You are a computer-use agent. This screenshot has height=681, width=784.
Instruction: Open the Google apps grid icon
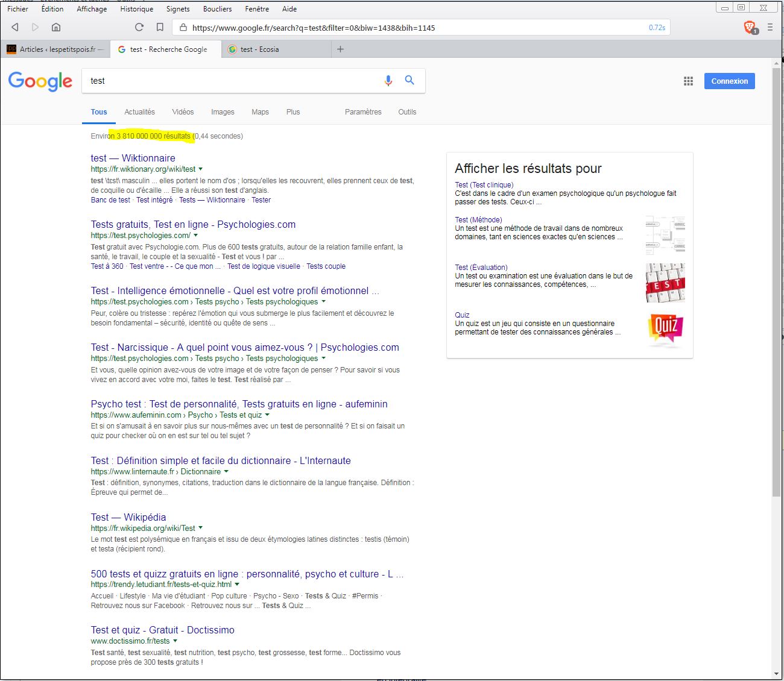coord(688,81)
